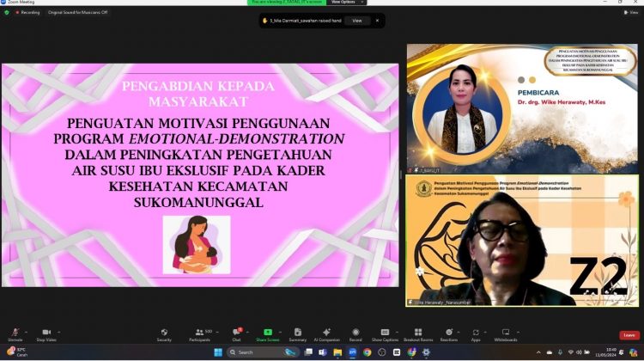
Task: Enable Show Captions
Action: [385, 334]
